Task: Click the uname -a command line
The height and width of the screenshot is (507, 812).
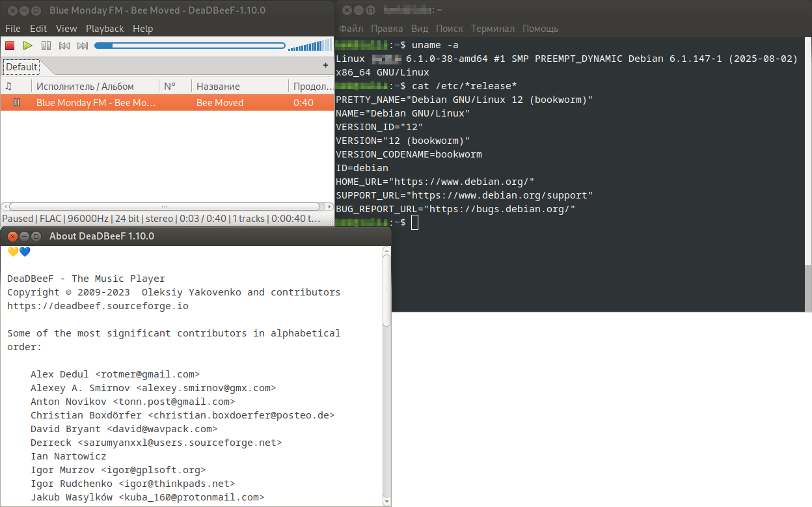Action: pyautogui.click(x=435, y=45)
